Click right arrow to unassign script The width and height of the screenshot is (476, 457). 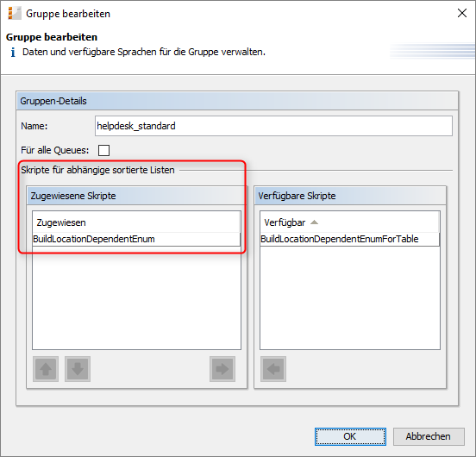[222, 369]
